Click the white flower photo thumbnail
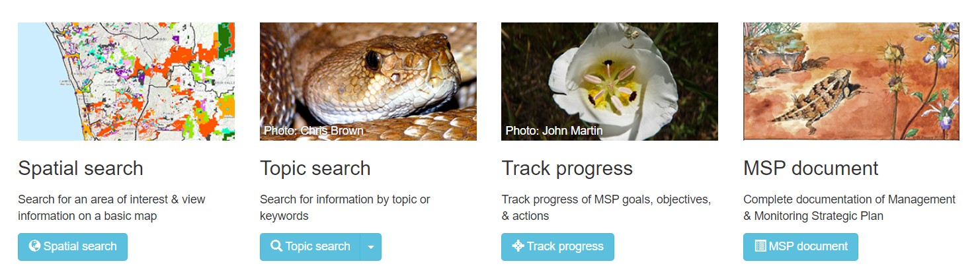 pos(610,81)
